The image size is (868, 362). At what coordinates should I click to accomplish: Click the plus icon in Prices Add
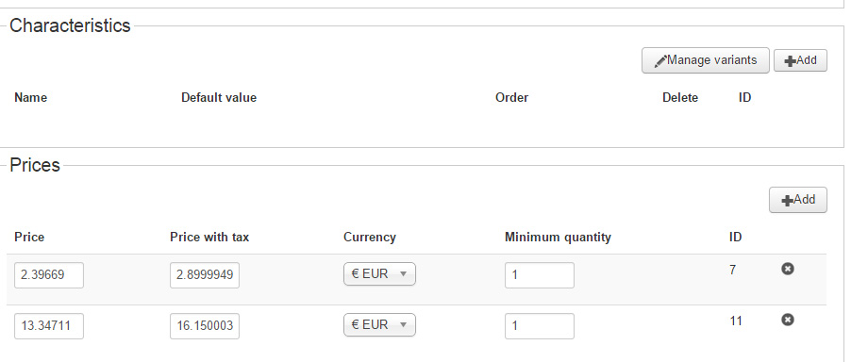pyautogui.click(x=787, y=201)
